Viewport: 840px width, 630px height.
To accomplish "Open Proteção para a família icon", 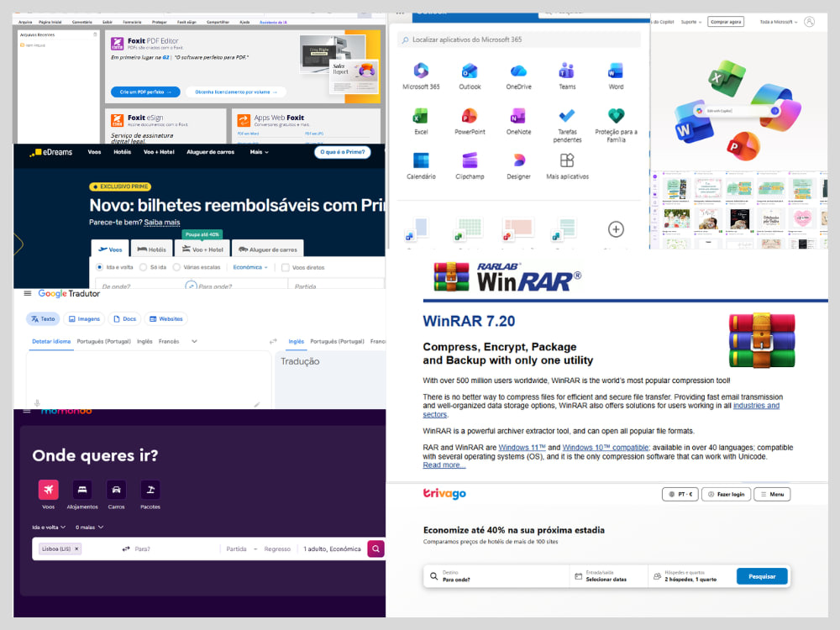I will click(x=616, y=116).
